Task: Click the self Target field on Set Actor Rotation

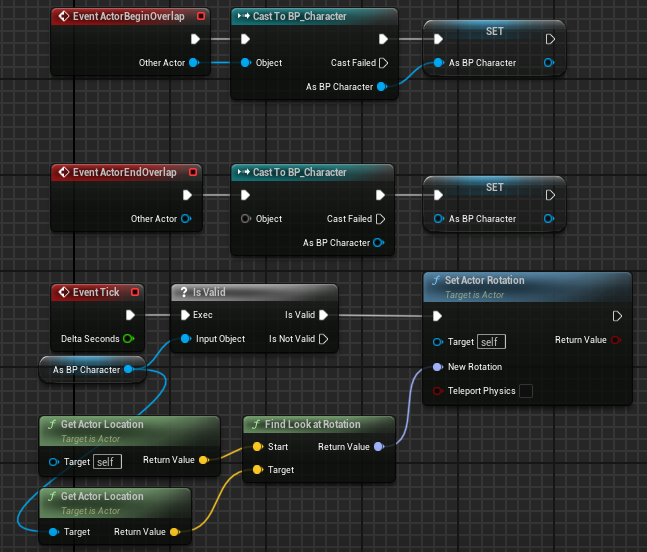Action: click(x=491, y=342)
